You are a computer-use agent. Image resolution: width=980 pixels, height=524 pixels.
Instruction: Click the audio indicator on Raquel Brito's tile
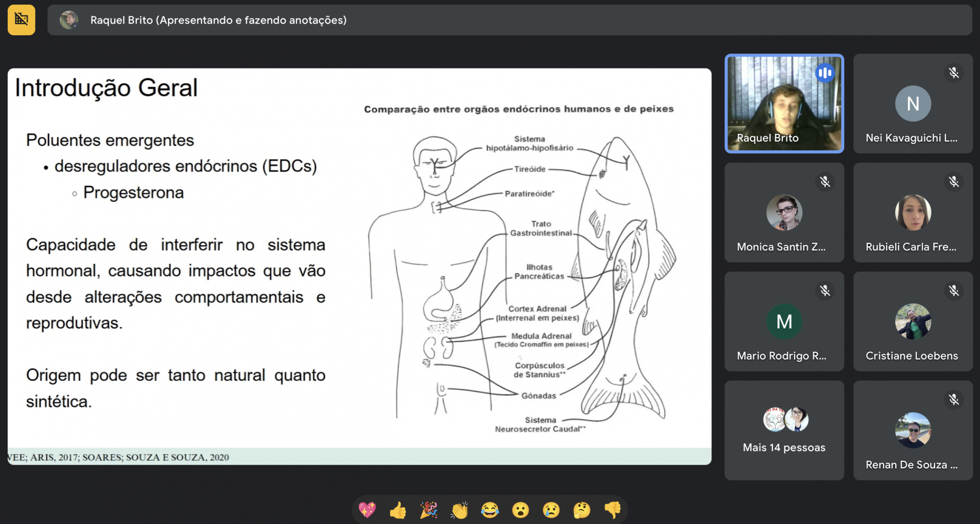click(x=824, y=74)
